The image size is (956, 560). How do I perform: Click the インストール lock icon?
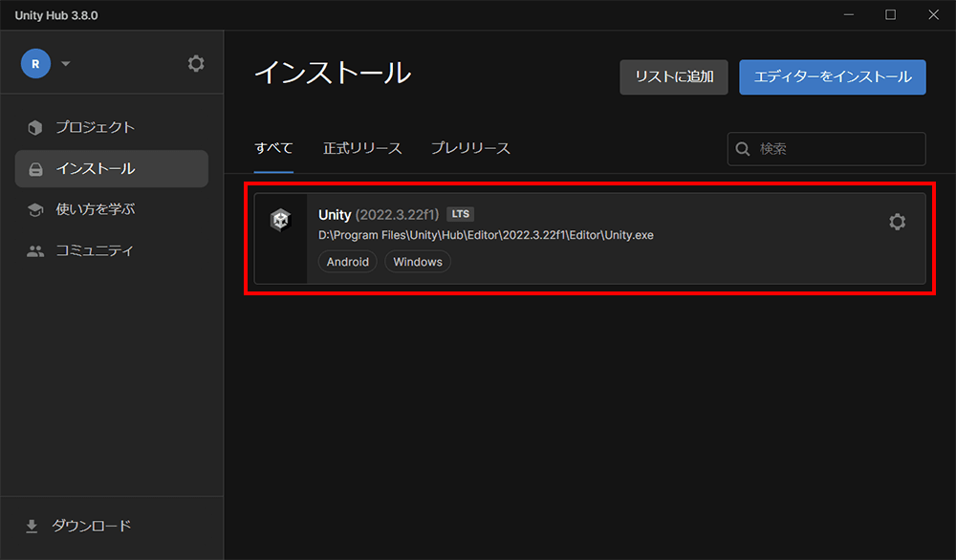tap(35, 169)
